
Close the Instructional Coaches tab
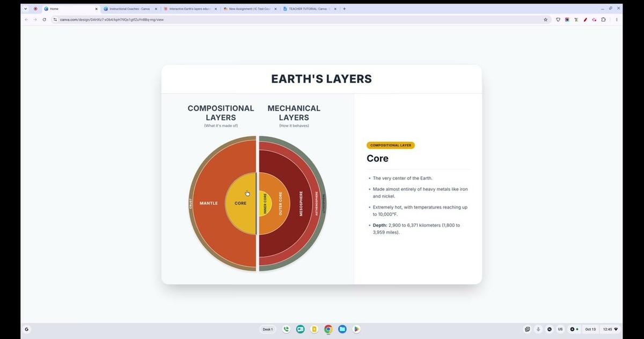(156, 9)
